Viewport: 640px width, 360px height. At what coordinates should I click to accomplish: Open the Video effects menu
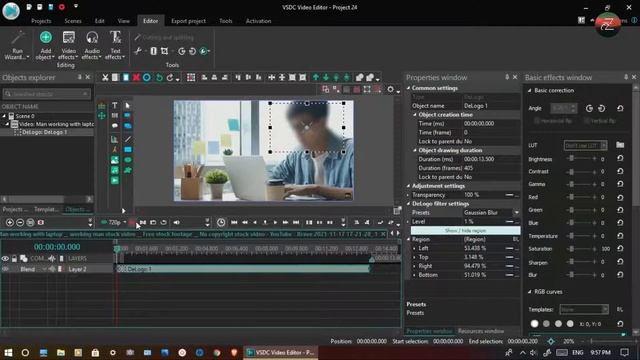pyautogui.click(x=69, y=45)
